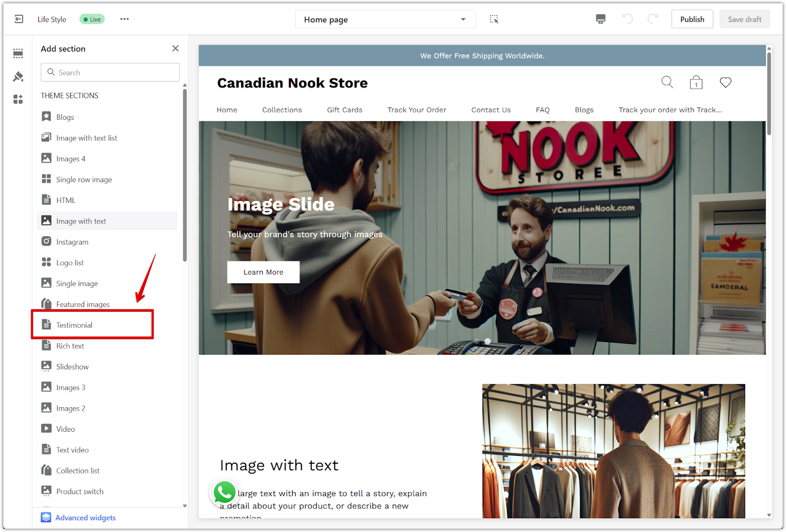Click the Instagram section icon
Screen dimensions: 786x532
[46, 241]
